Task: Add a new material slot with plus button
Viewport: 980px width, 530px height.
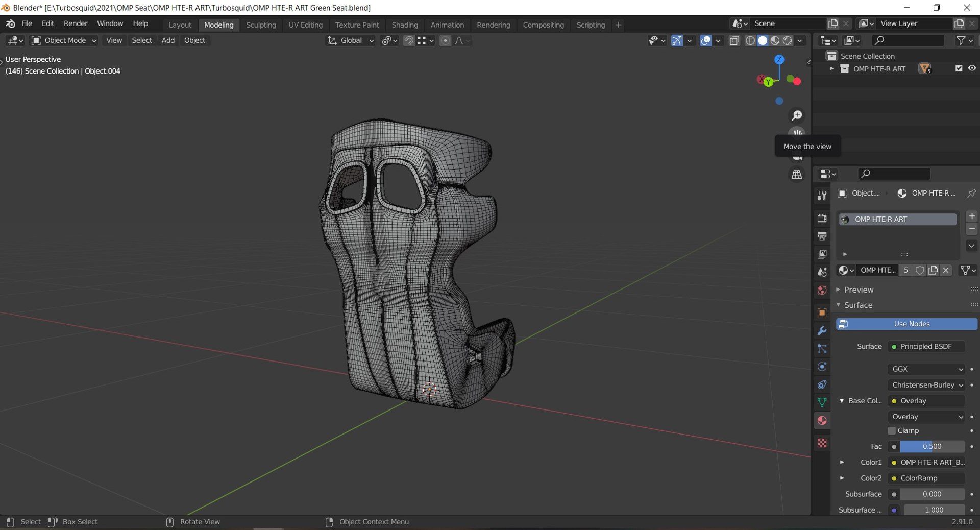Action: [x=972, y=216]
